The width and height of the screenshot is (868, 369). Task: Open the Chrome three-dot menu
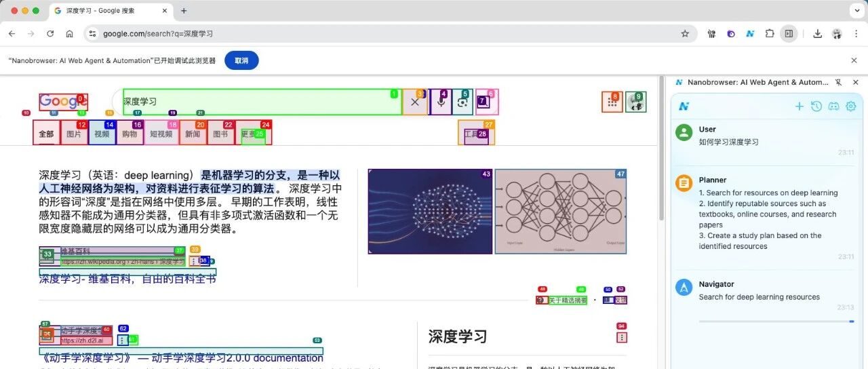(855, 34)
